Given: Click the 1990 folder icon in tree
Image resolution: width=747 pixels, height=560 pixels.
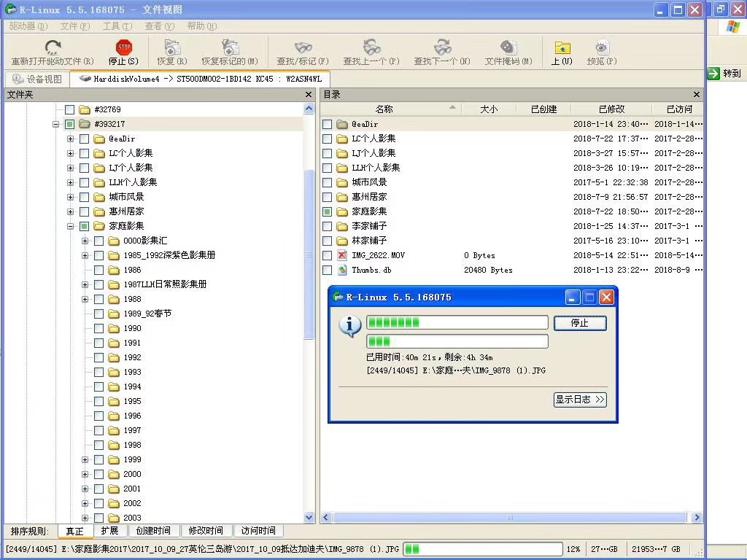Looking at the screenshot, I should point(113,329).
